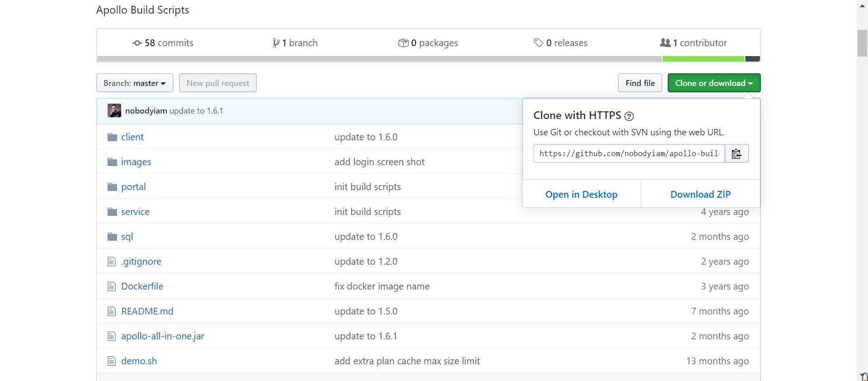Click the file icon beside README.md

pos(112,311)
